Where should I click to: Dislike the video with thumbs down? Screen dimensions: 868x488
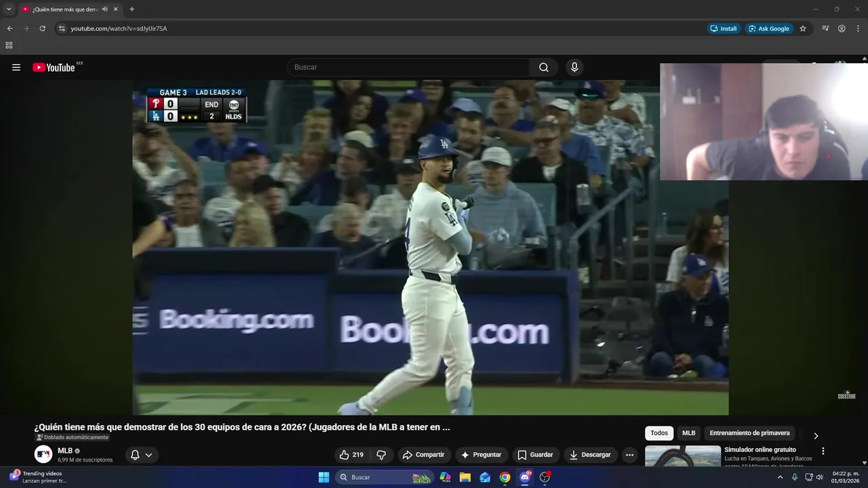tap(381, 455)
